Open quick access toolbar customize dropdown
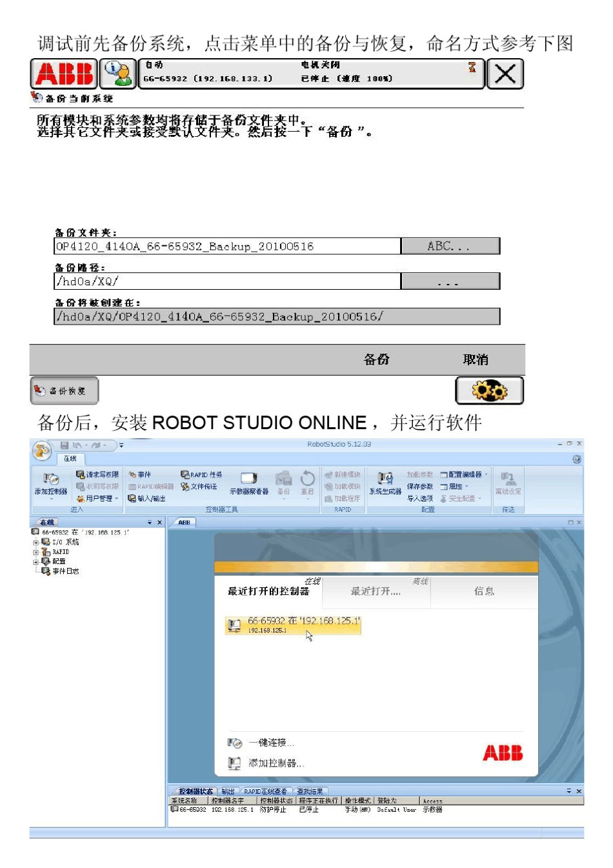This screenshot has width=613, height=868. (121, 445)
